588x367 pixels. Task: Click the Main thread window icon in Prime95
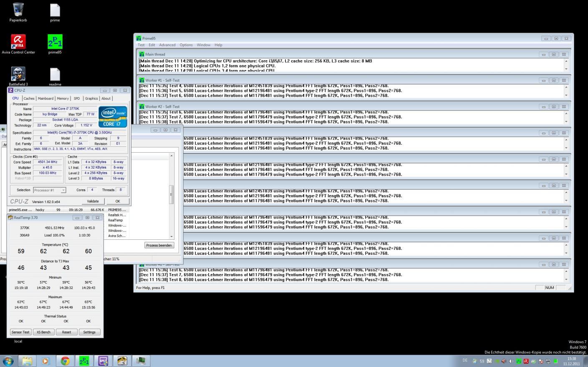coord(141,54)
